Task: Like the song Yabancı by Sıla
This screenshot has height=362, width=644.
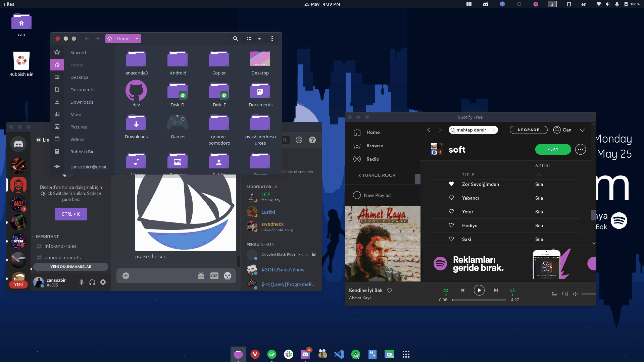Action: click(451, 198)
